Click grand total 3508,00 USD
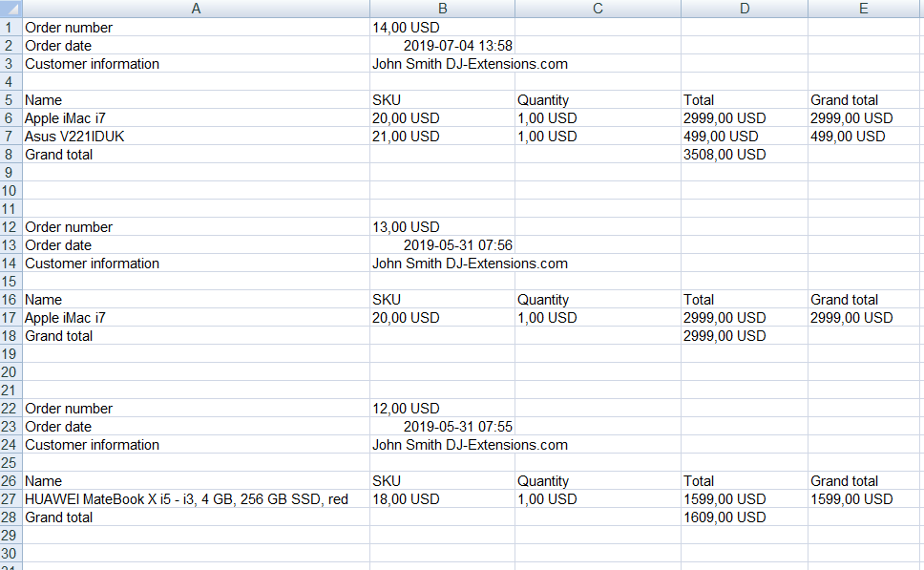924x570 pixels. [x=745, y=155]
